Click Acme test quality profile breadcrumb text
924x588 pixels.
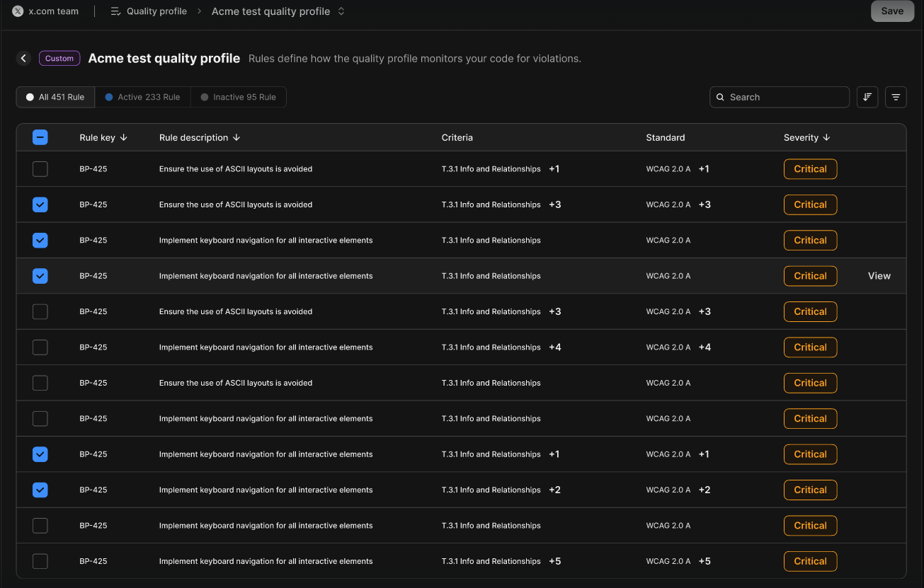[x=270, y=11]
